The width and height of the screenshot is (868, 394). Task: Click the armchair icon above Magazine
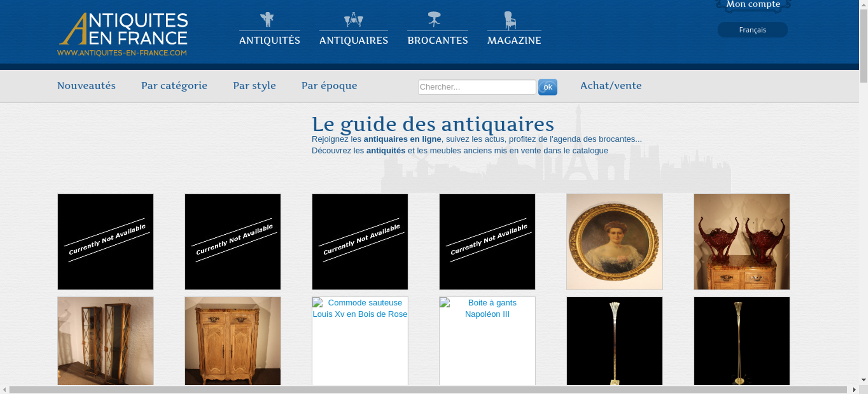point(510,20)
